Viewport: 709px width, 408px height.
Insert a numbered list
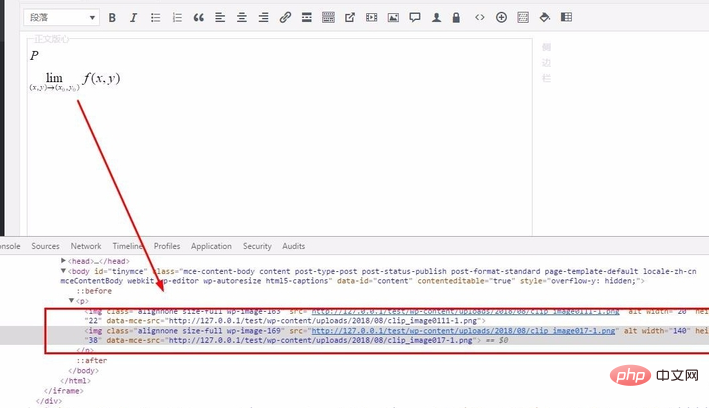pyautogui.click(x=177, y=18)
